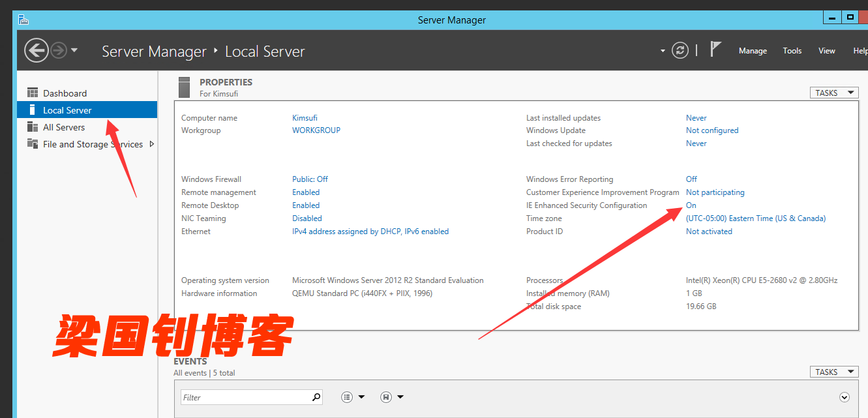This screenshot has height=418, width=868.
Task: Click Last installed updates Never link
Action: [696, 118]
